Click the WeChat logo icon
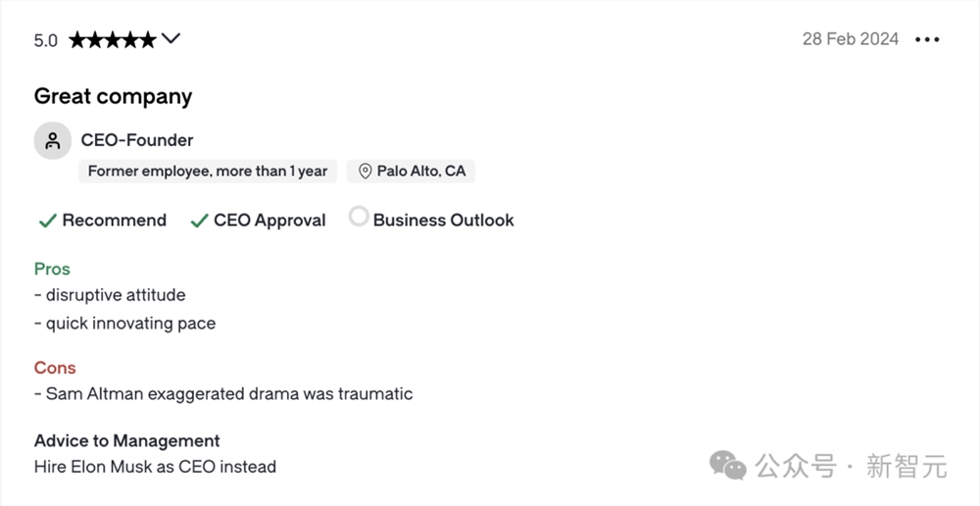980x506 pixels. (x=728, y=466)
